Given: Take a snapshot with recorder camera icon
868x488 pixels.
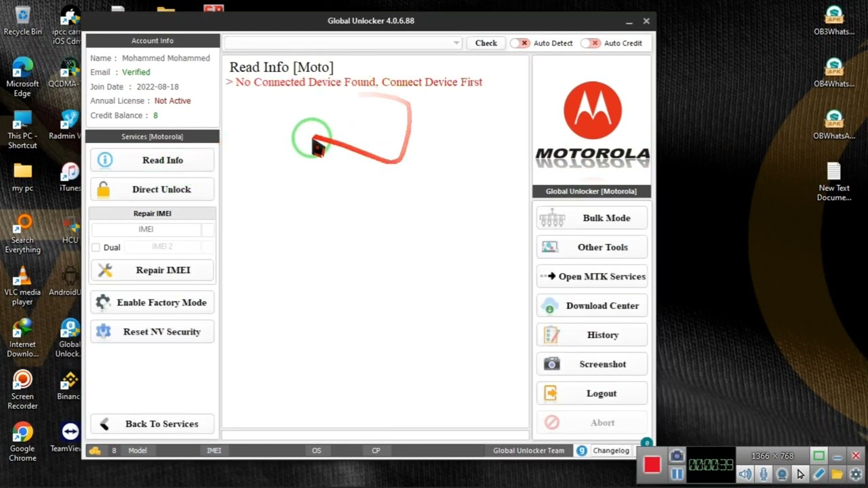Looking at the screenshot, I should tap(677, 456).
